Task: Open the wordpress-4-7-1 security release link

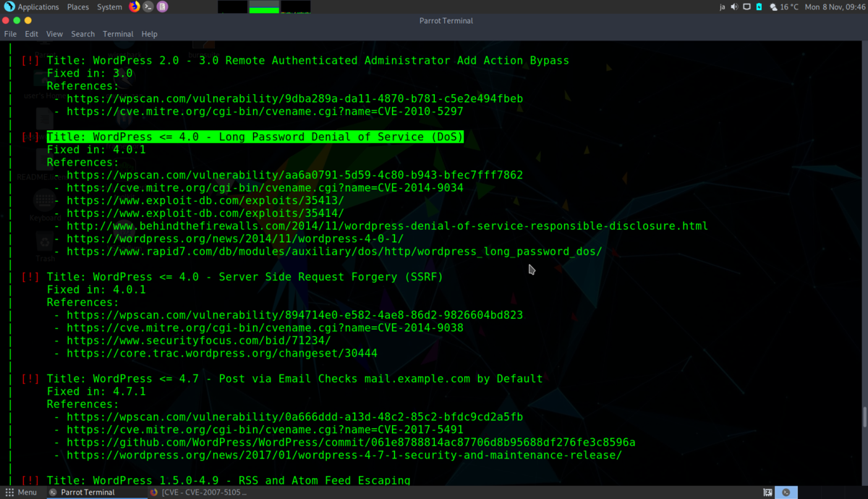Action: point(344,456)
